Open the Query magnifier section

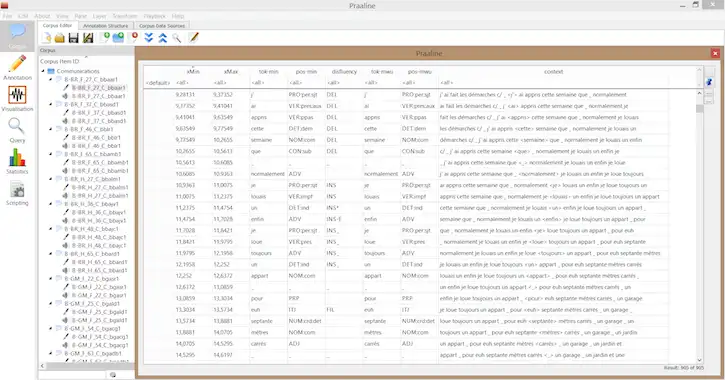(17, 130)
